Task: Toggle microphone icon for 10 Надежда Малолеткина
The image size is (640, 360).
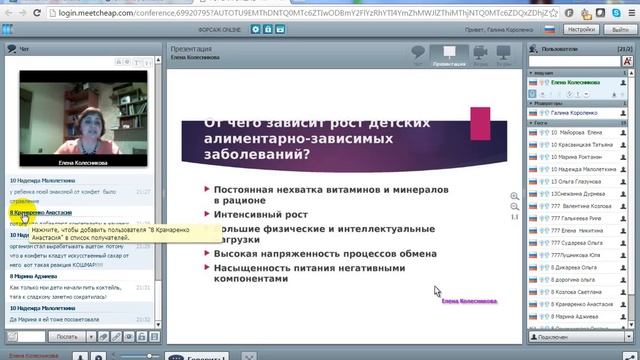Action: pos(542,169)
